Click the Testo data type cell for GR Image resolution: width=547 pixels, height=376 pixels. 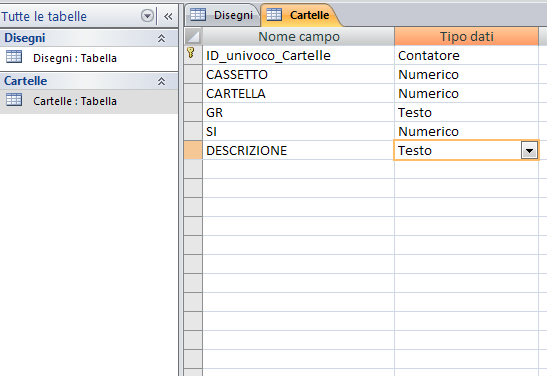466,112
